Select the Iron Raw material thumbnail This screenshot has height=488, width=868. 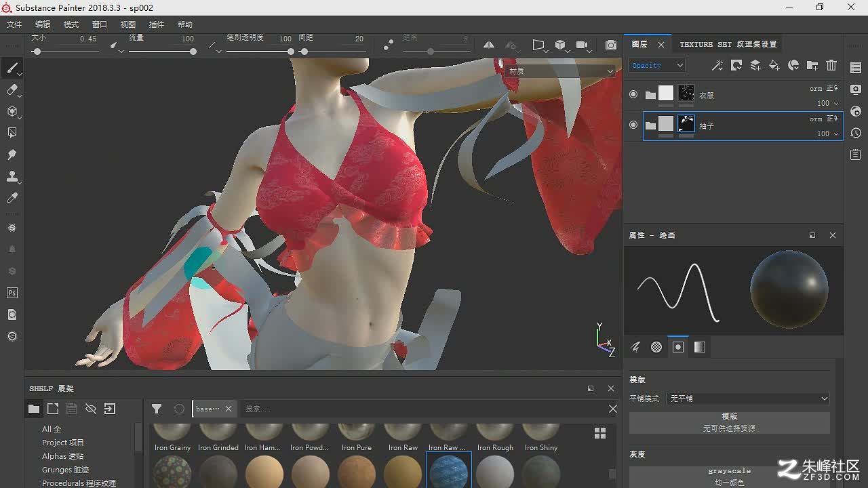(403, 439)
